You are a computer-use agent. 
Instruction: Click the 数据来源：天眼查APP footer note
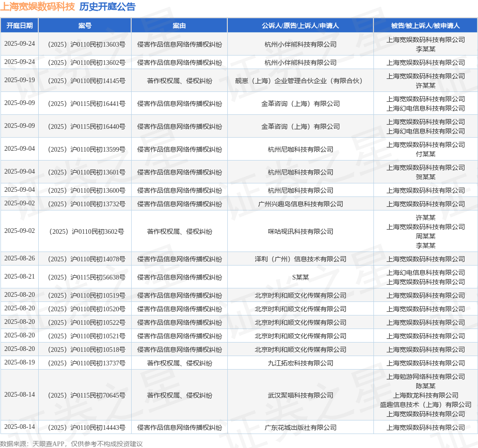pyautogui.click(x=71, y=444)
